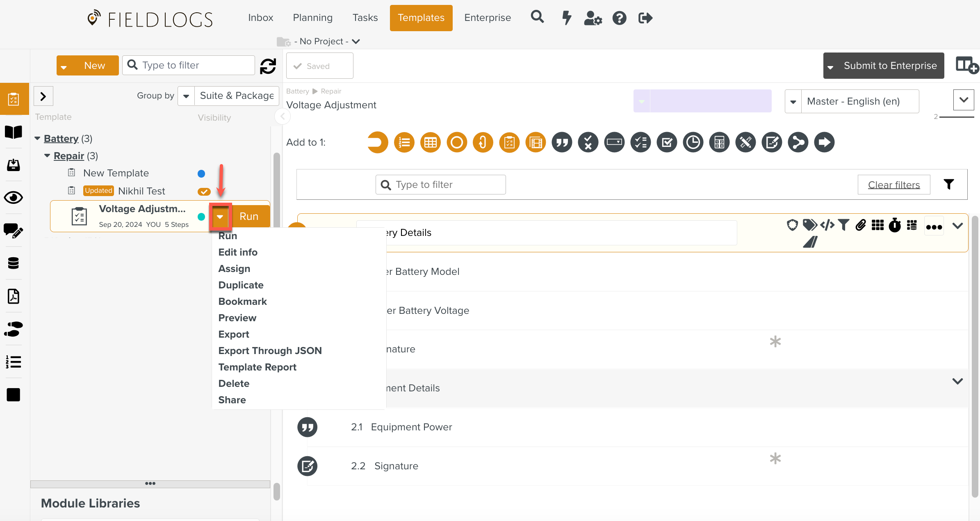The width and height of the screenshot is (980, 521).
Task: Add a calculator step icon
Action: (x=719, y=143)
